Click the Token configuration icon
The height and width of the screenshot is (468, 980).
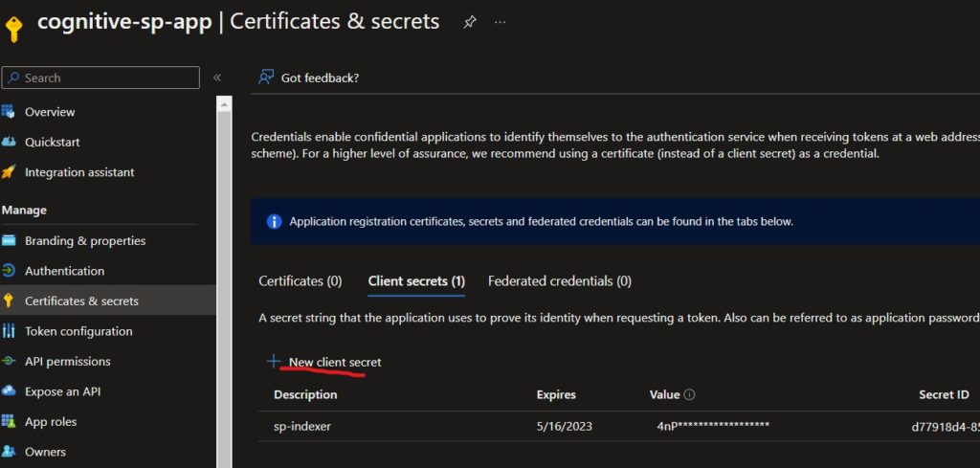[8, 331]
